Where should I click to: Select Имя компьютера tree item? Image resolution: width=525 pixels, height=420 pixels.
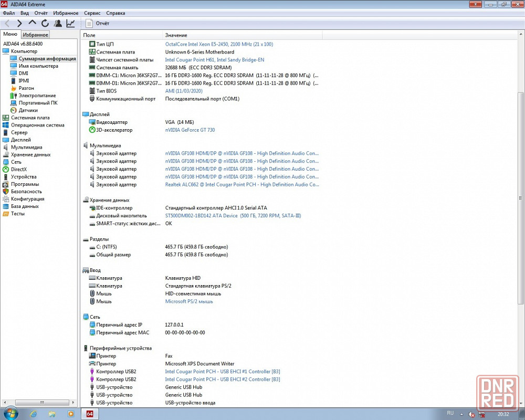click(x=38, y=66)
